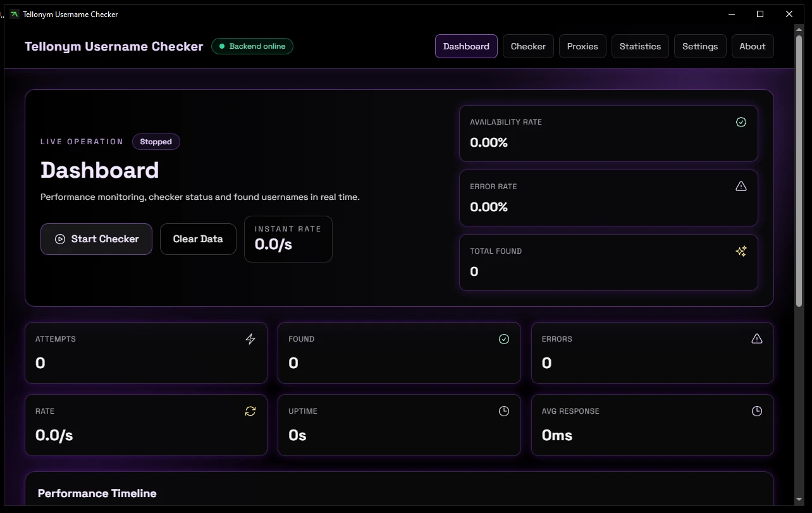Open the Settings tab
This screenshot has height=513, width=812.
700,46
